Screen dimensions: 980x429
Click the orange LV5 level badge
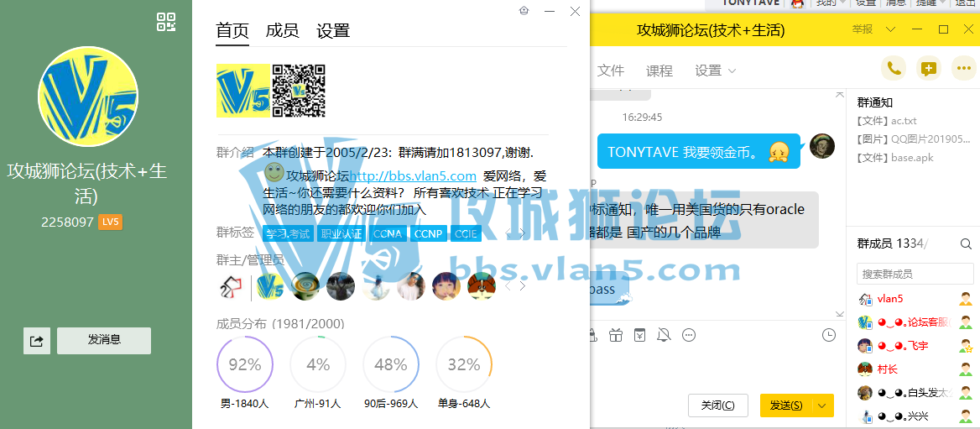[110, 222]
